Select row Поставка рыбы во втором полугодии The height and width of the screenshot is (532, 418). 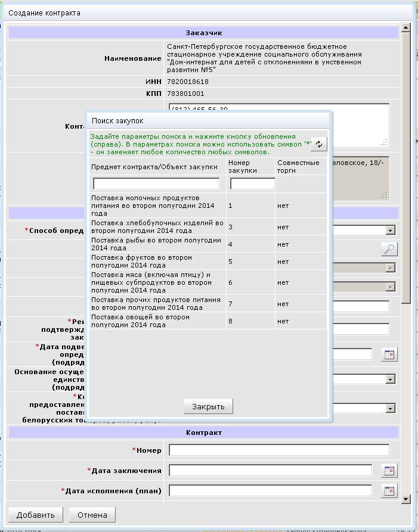tap(208, 244)
